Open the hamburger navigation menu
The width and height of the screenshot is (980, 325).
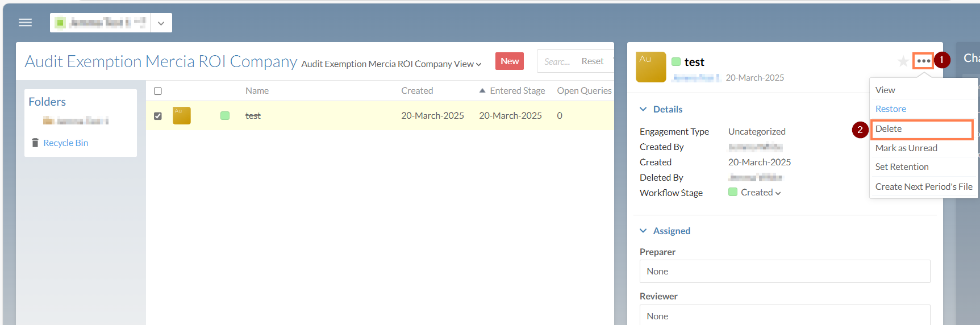[25, 23]
